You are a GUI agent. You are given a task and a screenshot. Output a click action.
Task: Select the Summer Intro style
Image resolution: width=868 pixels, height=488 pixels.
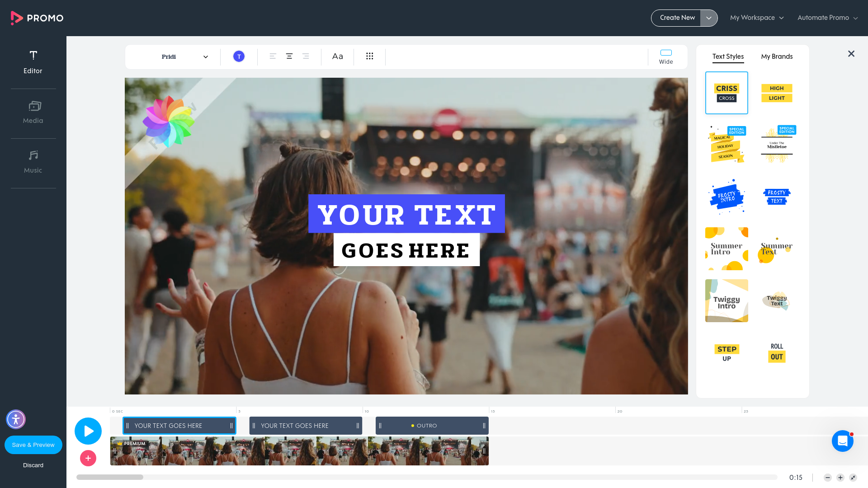coord(726,249)
